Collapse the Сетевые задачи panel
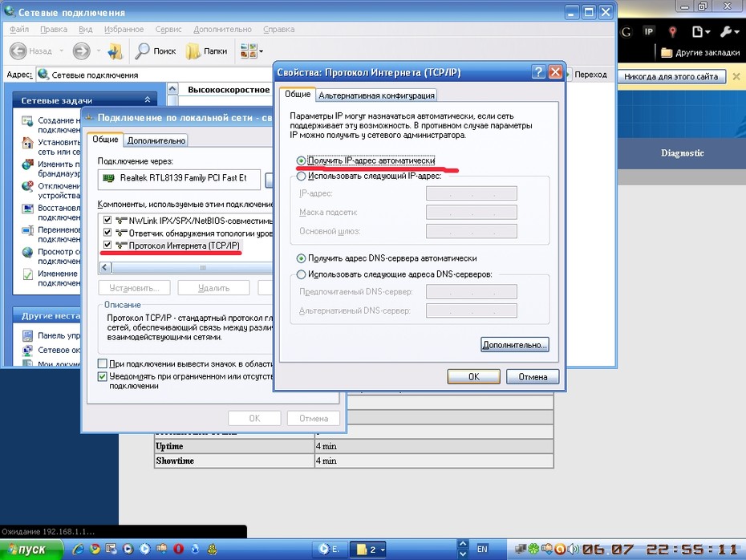 tap(148, 100)
